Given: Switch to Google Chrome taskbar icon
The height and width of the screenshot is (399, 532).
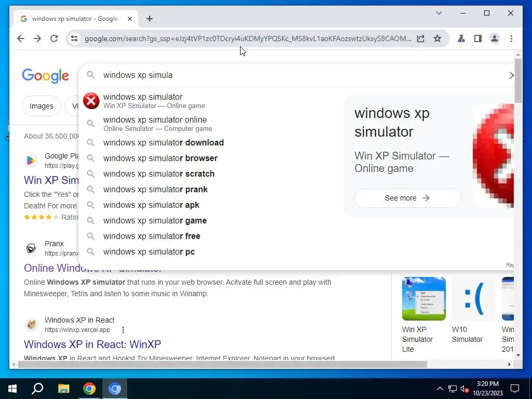Looking at the screenshot, I should coord(89,389).
